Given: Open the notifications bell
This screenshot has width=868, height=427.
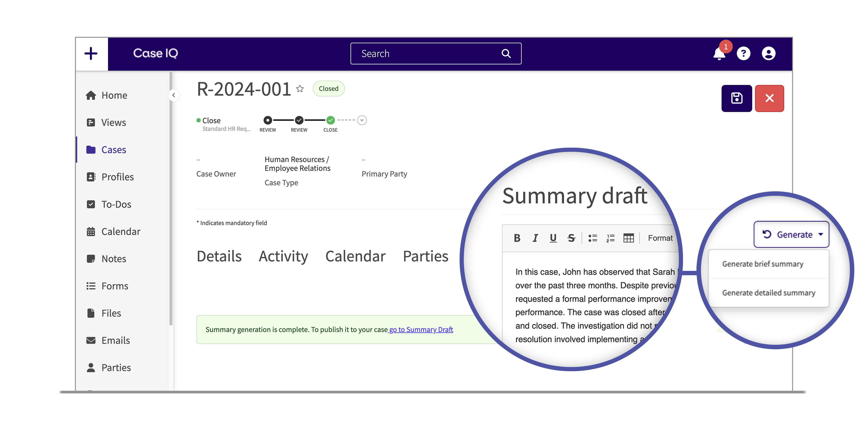Looking at the screenshot, I should pos(719,54).
